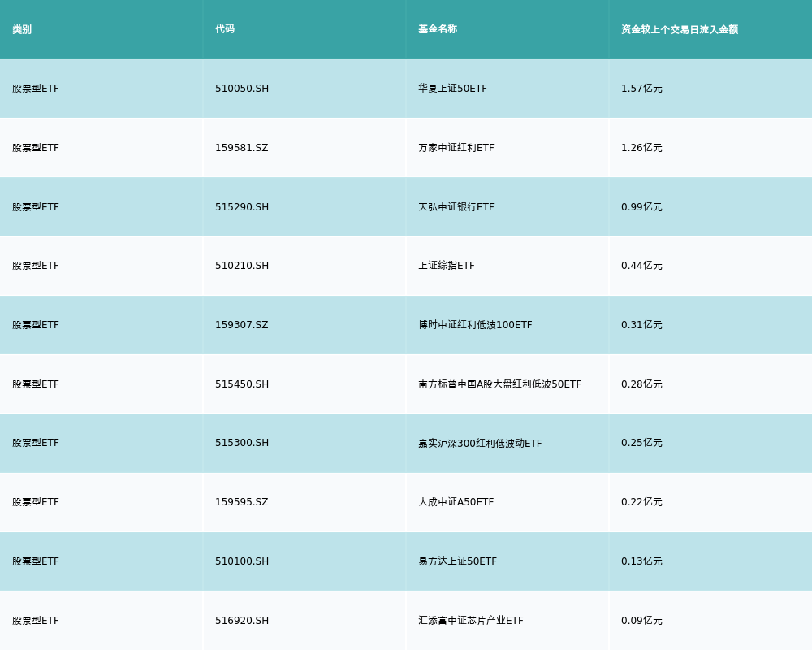Select the 天弘中证银行ETF fund name

(456, 207)
